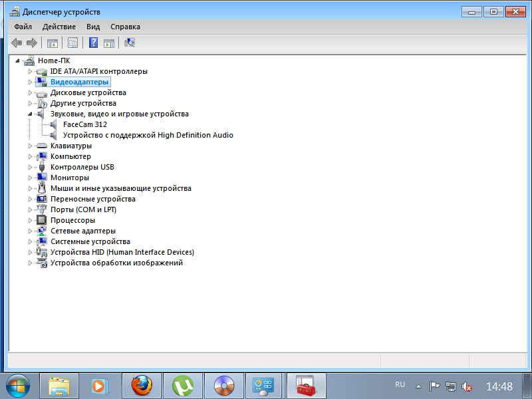Open the Вид menu
The height and width of the screenshot is (399, 532).
click(x=93, y=27)
